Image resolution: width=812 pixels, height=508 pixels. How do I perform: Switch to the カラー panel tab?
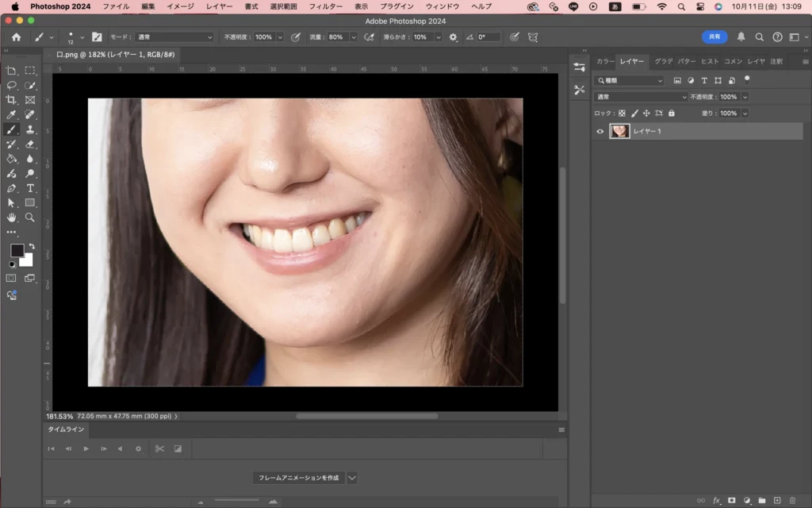click(x=605, y=61)
